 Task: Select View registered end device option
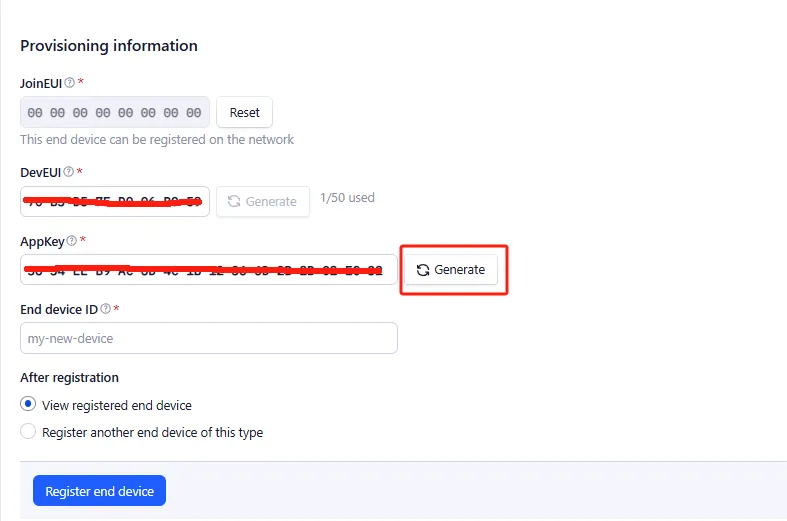point(29,405)
